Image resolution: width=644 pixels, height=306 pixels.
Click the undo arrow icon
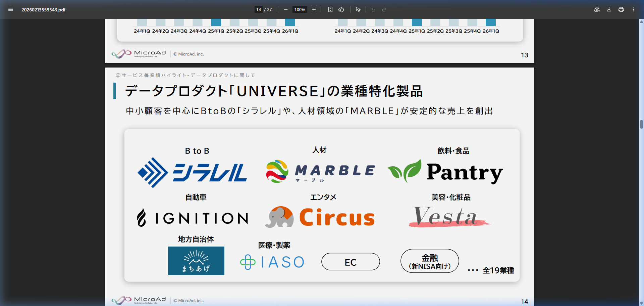tap(373, 9)
